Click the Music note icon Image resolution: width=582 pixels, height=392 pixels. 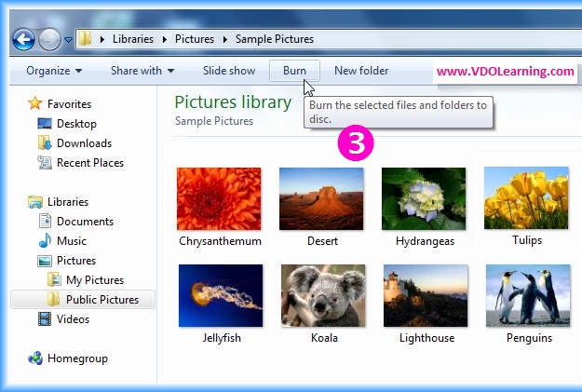(45, 240)
